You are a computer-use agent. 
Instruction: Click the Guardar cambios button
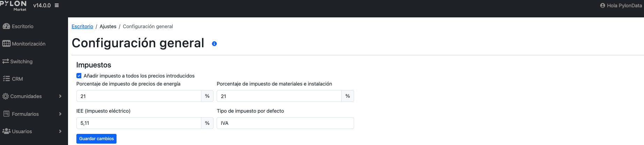pos(96,139)
